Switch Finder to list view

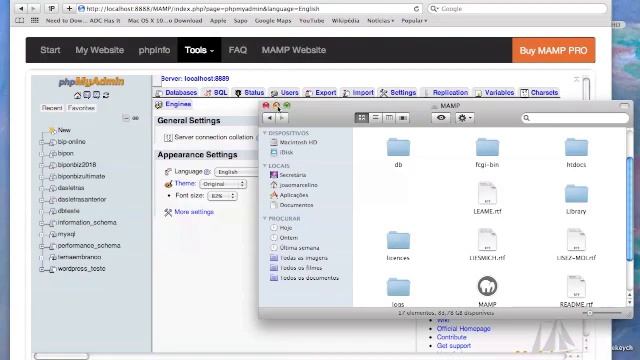[x=376, y=118]
